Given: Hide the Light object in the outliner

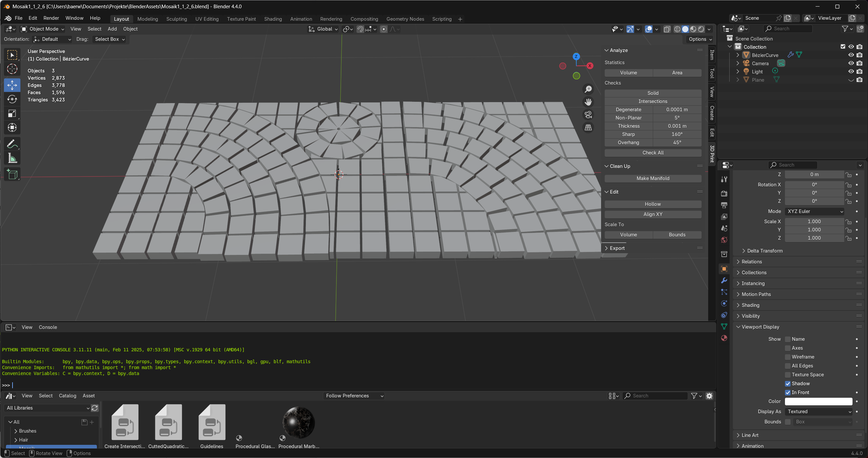Looking at the screenshot, I should coord(851,72).
